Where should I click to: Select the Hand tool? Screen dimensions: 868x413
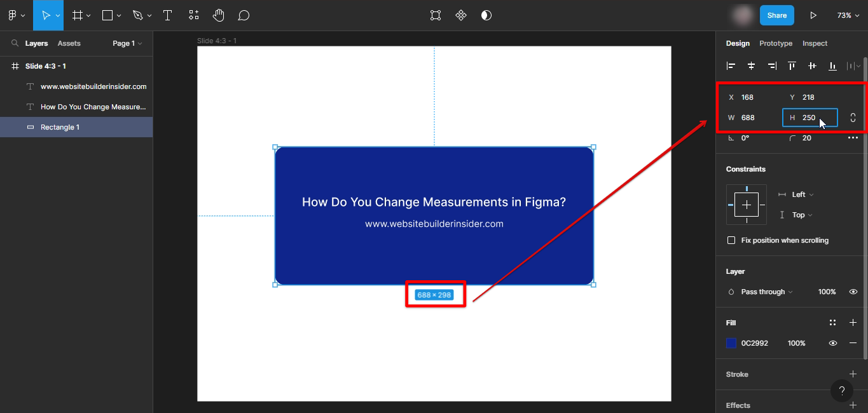[218, 15]
